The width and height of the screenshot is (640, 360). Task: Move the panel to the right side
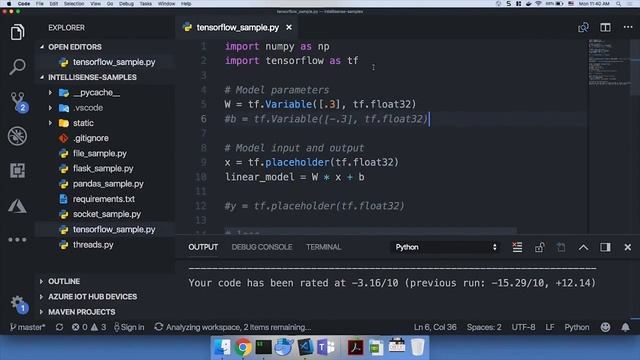605,247
